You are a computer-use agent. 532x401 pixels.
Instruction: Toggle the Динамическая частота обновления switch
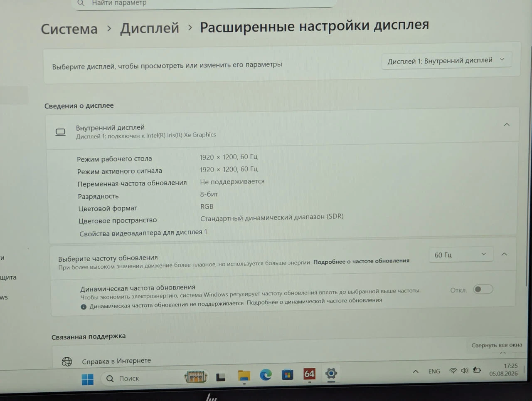483,289
